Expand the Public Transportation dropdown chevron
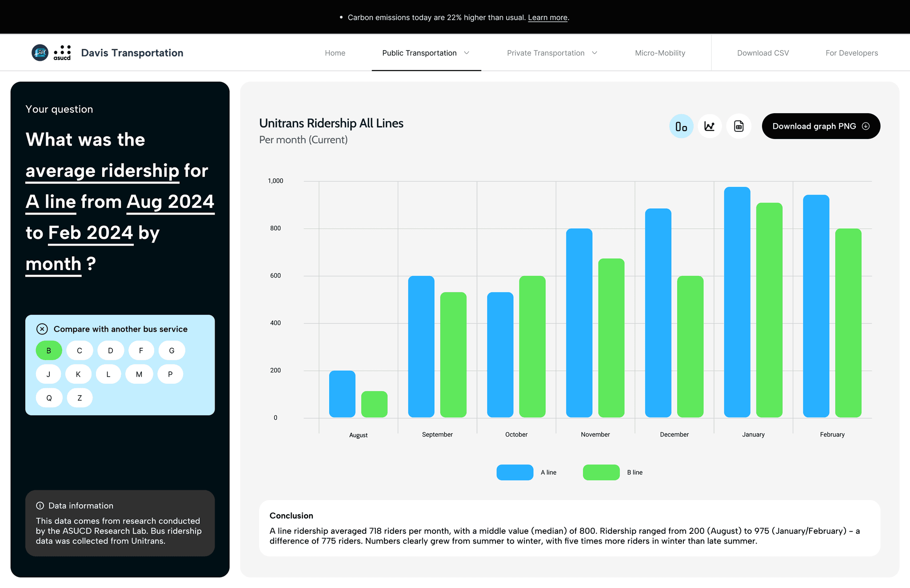 click(x=467, y=53)
